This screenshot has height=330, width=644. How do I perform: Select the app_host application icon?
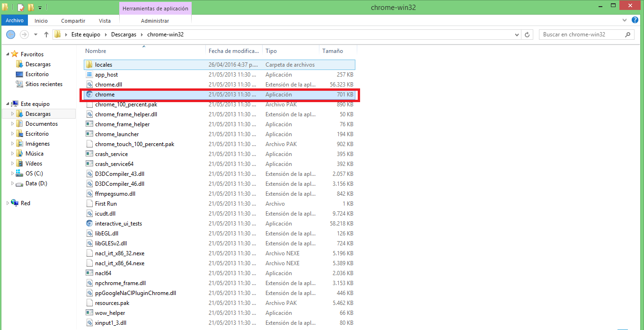[89, 75]
